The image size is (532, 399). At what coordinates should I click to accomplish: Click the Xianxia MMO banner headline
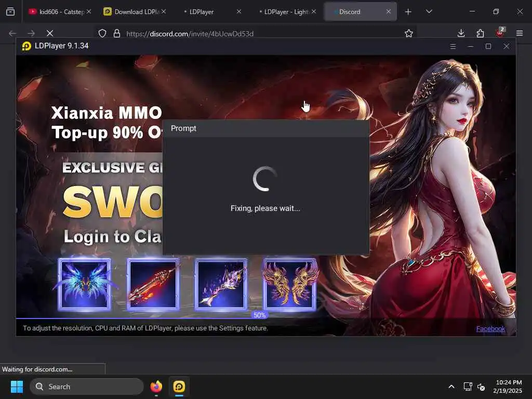point(107,113)
